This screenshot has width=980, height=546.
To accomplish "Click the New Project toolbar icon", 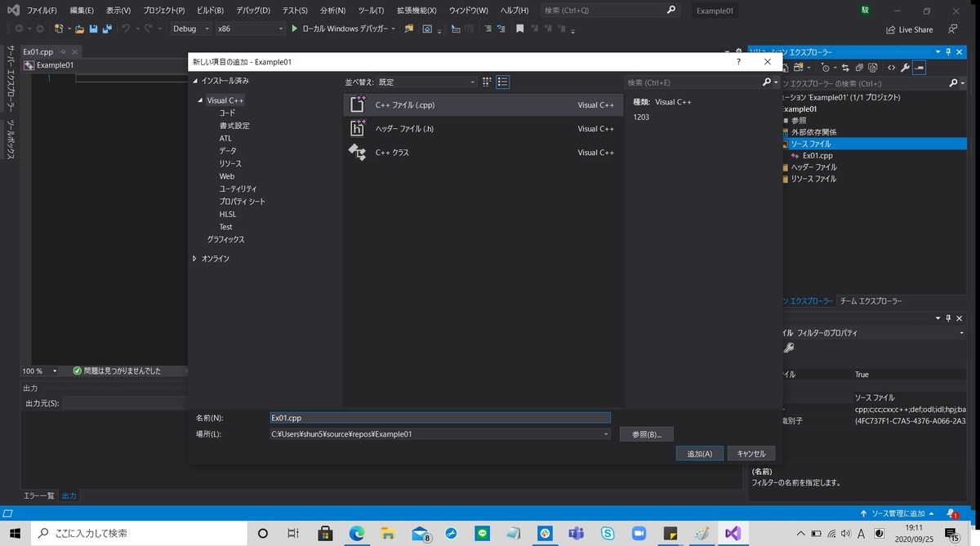I will click(x=59, y=29).
